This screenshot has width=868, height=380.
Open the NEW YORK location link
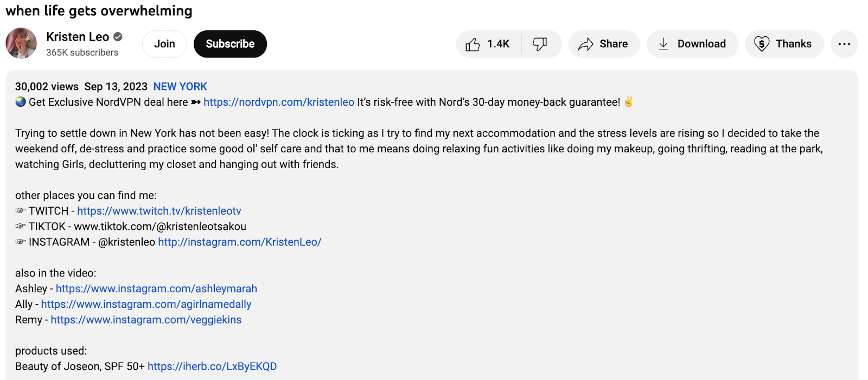(180, 87)
